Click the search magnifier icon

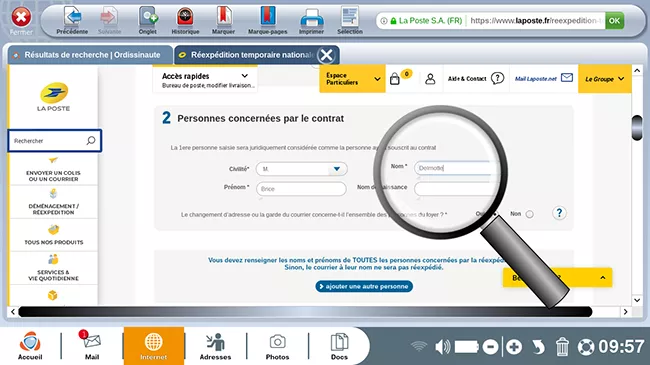click(91, 141)
